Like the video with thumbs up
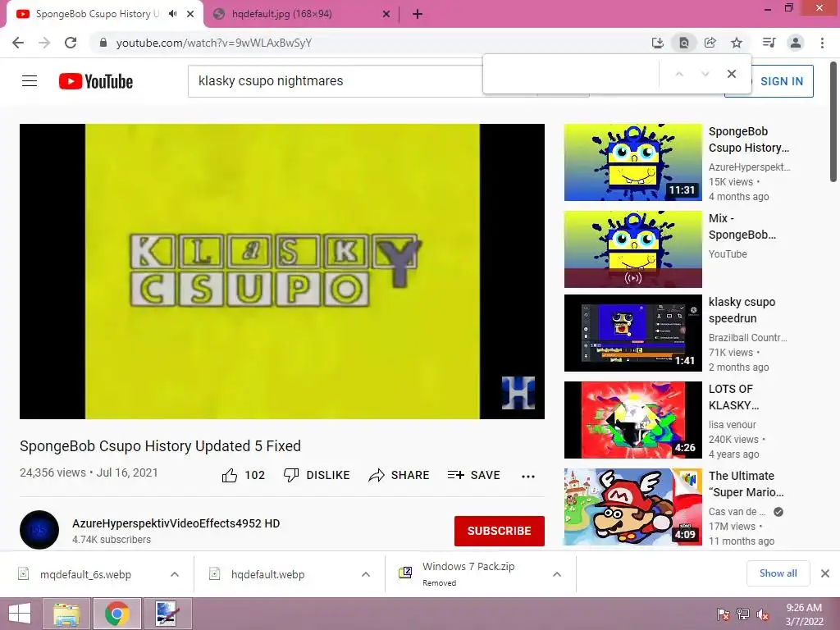840x630 pixels. pos(243,475)
